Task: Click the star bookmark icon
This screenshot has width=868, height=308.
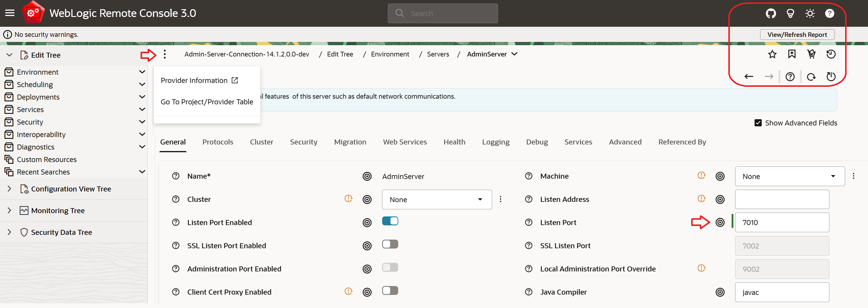Action: (x=772, y=54)
